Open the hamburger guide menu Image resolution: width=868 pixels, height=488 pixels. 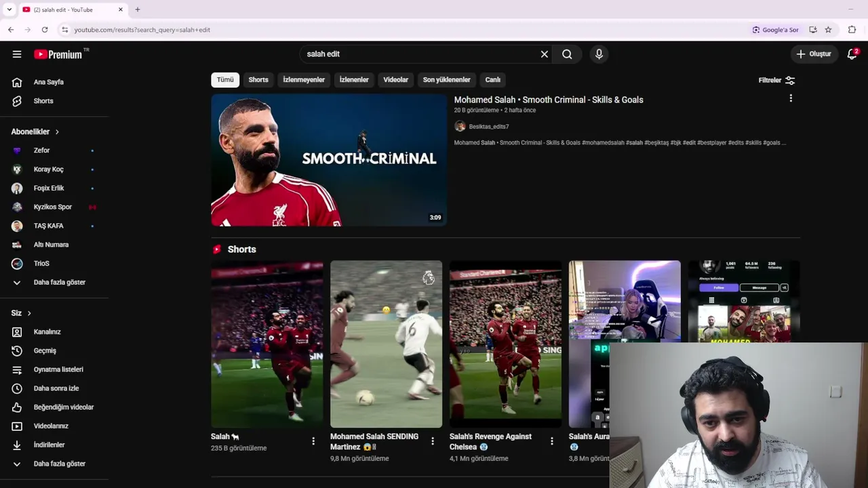pyautogui.click(x=17, y=54)
